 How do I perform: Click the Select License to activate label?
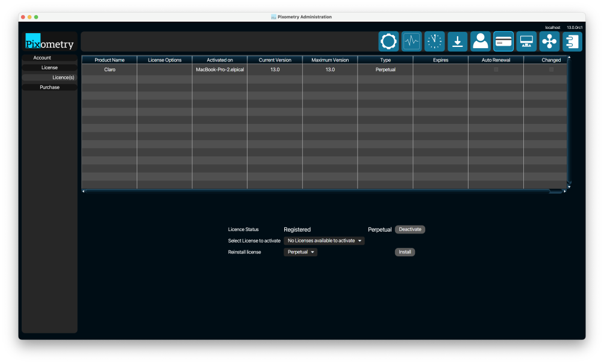pyautogui.click(x=254, y=241)
